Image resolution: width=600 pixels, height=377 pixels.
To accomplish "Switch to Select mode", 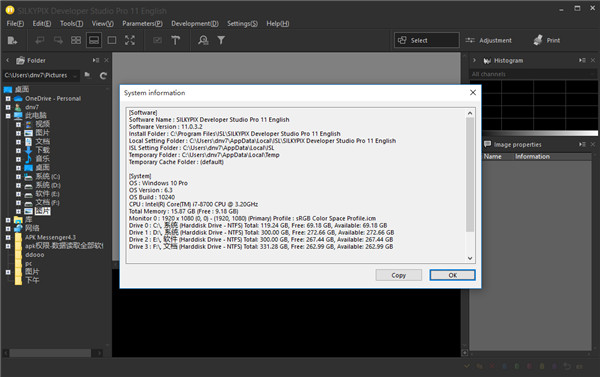I will [426, 40].
